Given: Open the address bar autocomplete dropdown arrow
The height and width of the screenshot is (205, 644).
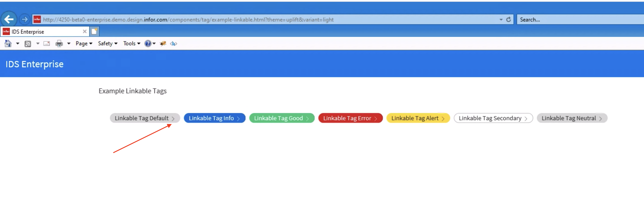Looking at the screenshot, I should (501, 20).
